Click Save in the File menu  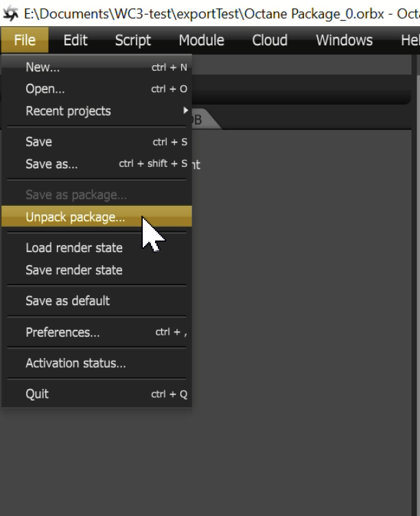(38, 142)
